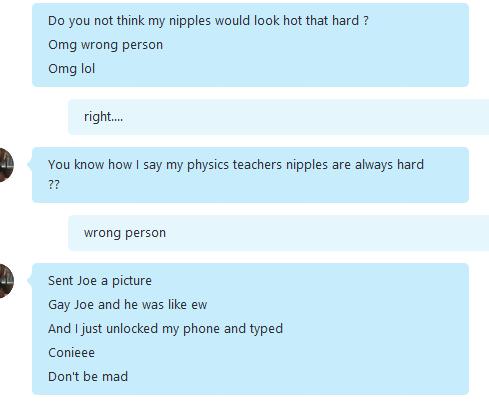This screenshot has width=489, height=403.
Task: Click the avatar beside physics teacher message
Action: (6, 165)
